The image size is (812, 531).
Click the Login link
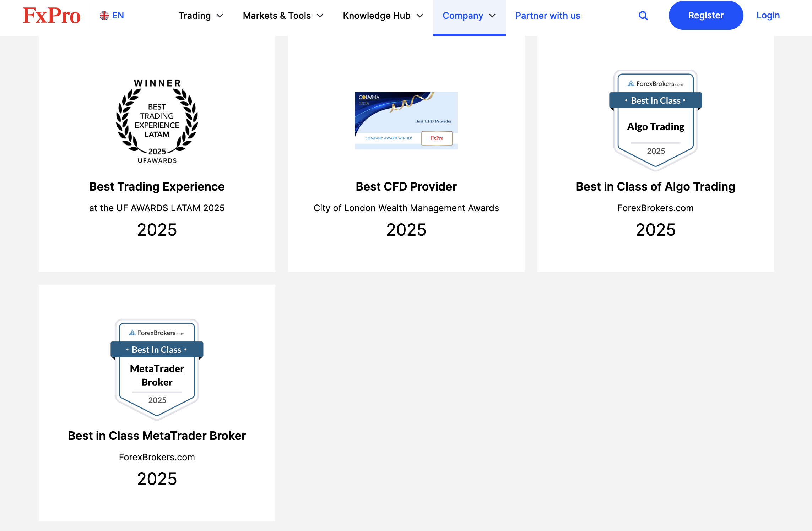pyautogui.click(x=768, y=16)
